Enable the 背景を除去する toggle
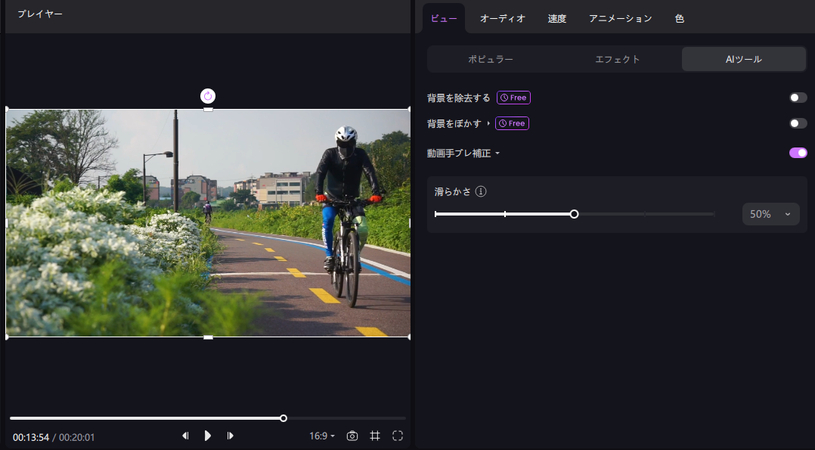This screenshot has height=450, width=815. click(797, 98)
